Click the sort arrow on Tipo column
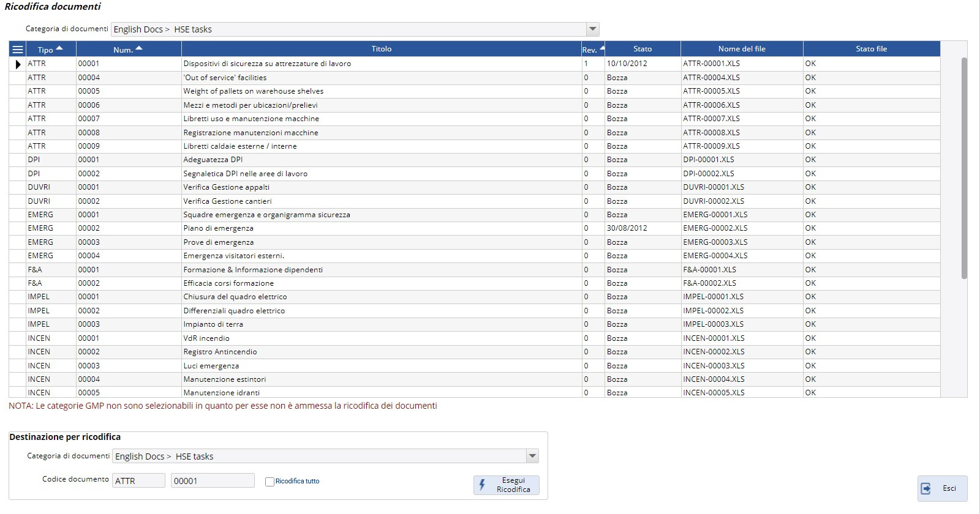 click(x=59, y=48)
